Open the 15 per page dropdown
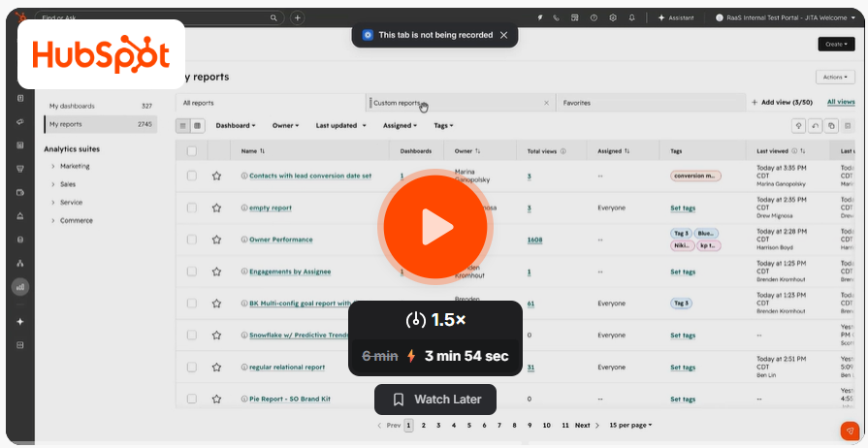Screen dimensions: 868x448 pyautogui.click(x=630, y=425)
